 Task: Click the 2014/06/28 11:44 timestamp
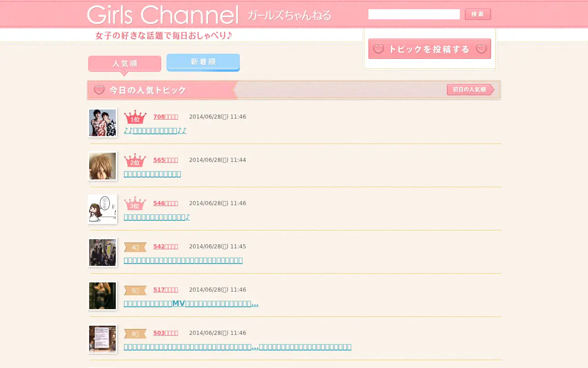coord(217,160)
